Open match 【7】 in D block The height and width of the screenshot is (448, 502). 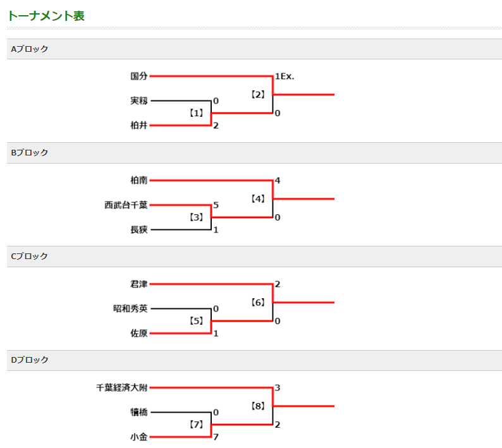click(196, 425)
